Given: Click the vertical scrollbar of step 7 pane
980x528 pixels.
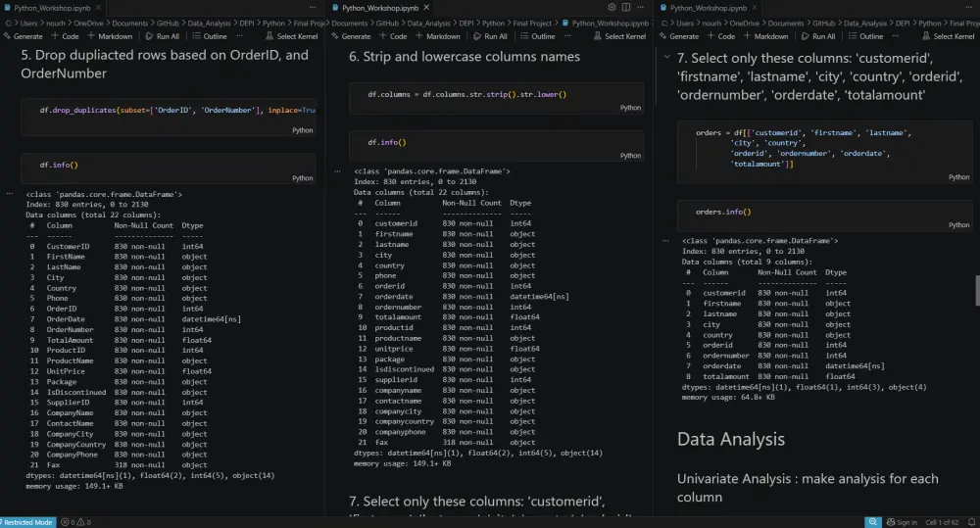Looking at the screenshot, I should [977, 291].
